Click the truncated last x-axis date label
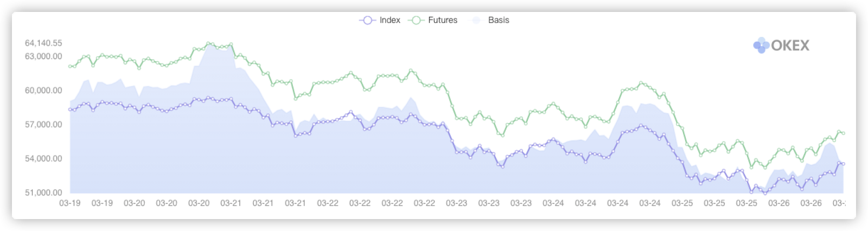Image resolution: width=868 pixels, height=231 pixels. point(839,203)
